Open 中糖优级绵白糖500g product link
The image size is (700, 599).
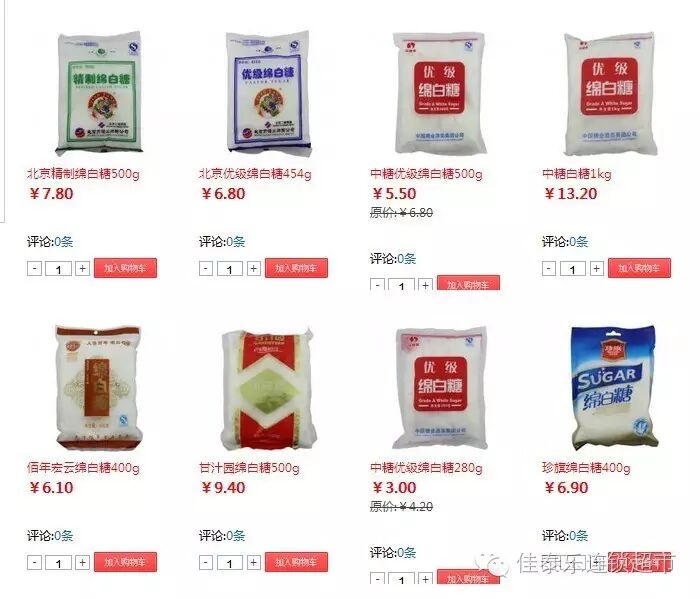[x=426, y=173]
